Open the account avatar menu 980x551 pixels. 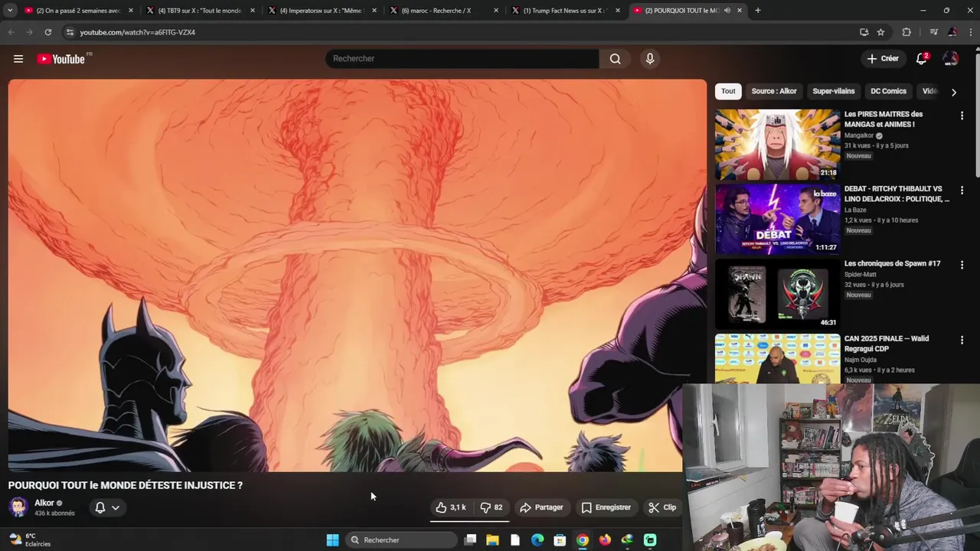click(x=950, y=58)
